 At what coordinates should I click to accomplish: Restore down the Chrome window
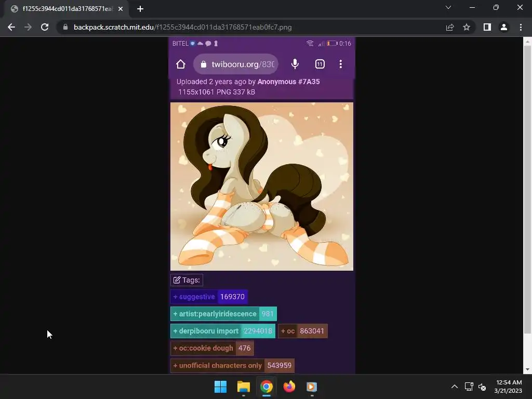pyautogui.click(x=496, y=7)
